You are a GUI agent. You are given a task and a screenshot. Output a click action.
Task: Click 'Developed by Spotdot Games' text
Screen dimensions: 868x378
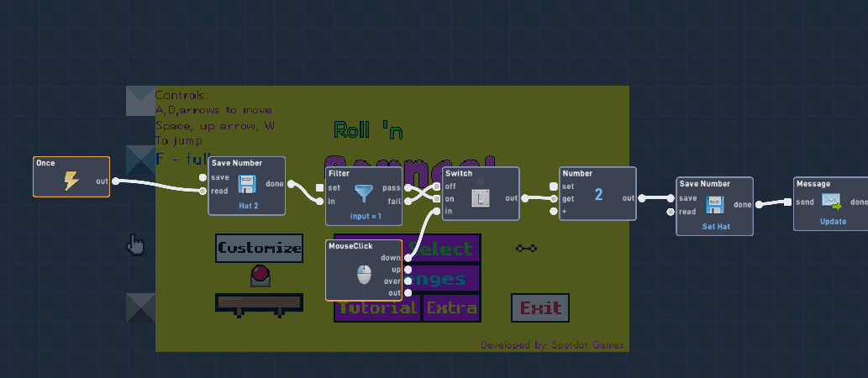[552, 345]
